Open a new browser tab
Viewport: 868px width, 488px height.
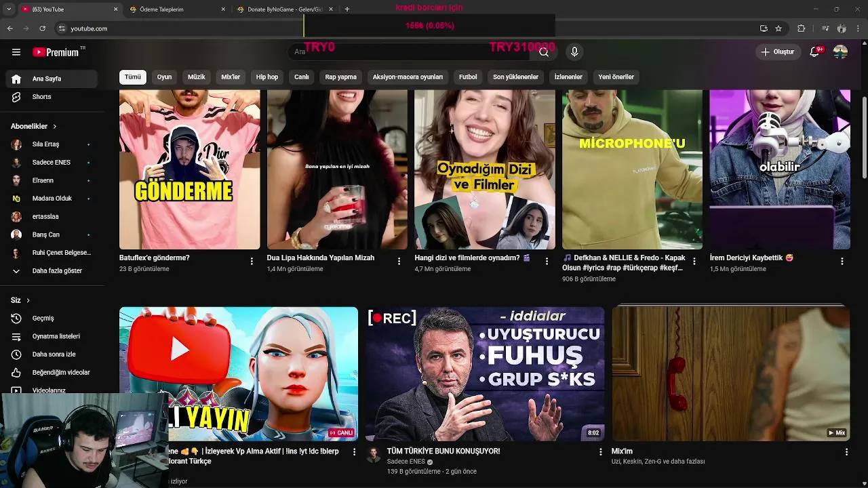347,9
